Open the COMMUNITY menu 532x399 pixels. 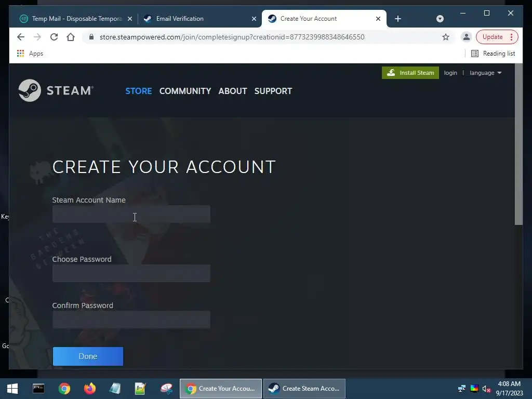tap(185, 91)
